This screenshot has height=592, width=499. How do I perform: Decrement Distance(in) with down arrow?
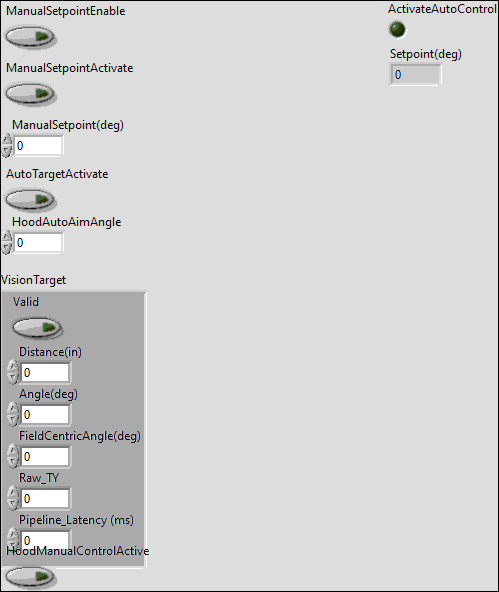tap(13, 378)
